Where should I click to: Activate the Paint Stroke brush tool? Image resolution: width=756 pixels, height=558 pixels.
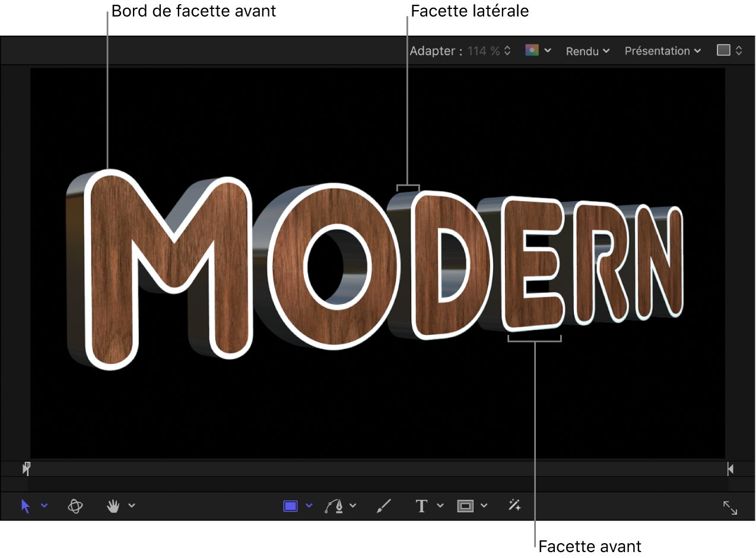coord(384,506)
